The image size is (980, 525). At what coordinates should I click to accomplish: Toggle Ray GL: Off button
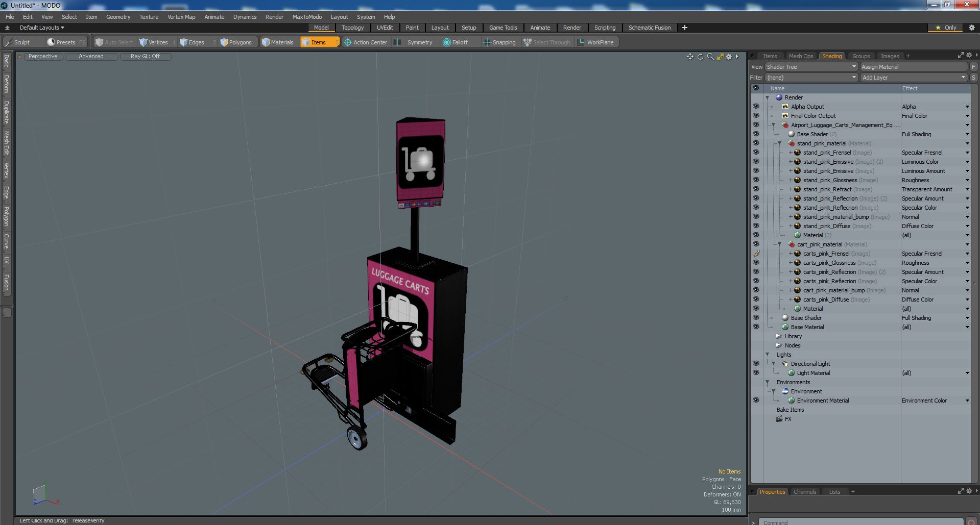click(x=145, y=57)
